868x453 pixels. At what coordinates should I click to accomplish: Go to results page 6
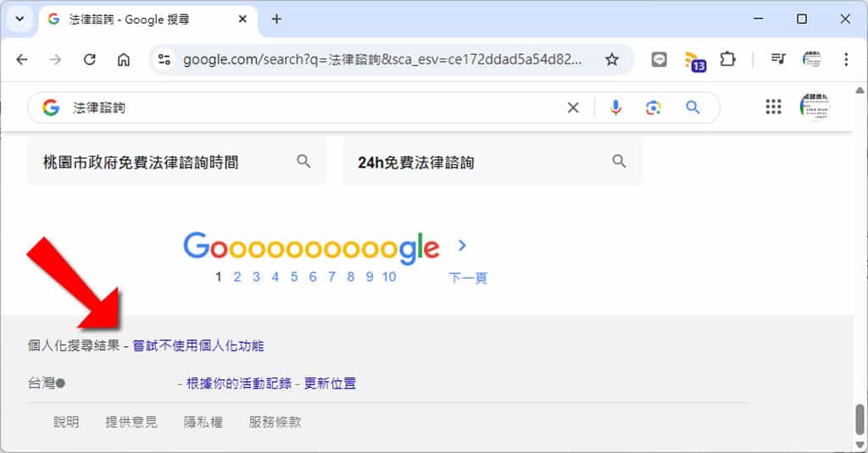pyautogui.click(x=313, y=277)
